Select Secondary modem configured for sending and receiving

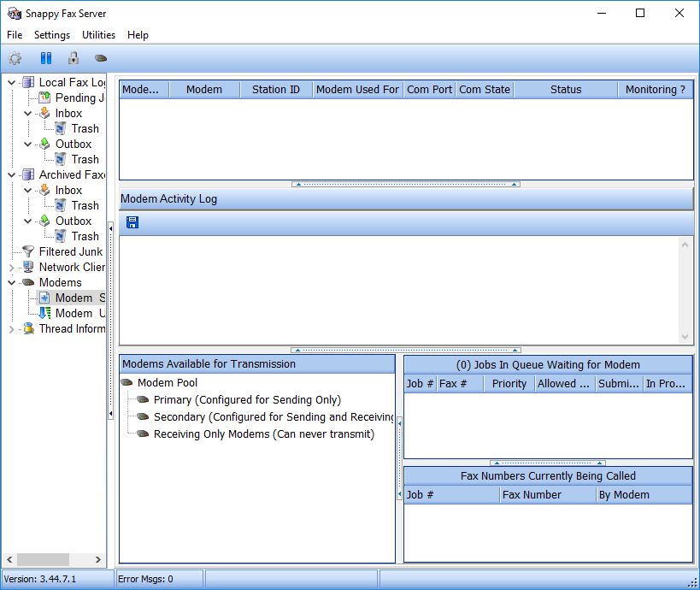click(x=273, y=416)
